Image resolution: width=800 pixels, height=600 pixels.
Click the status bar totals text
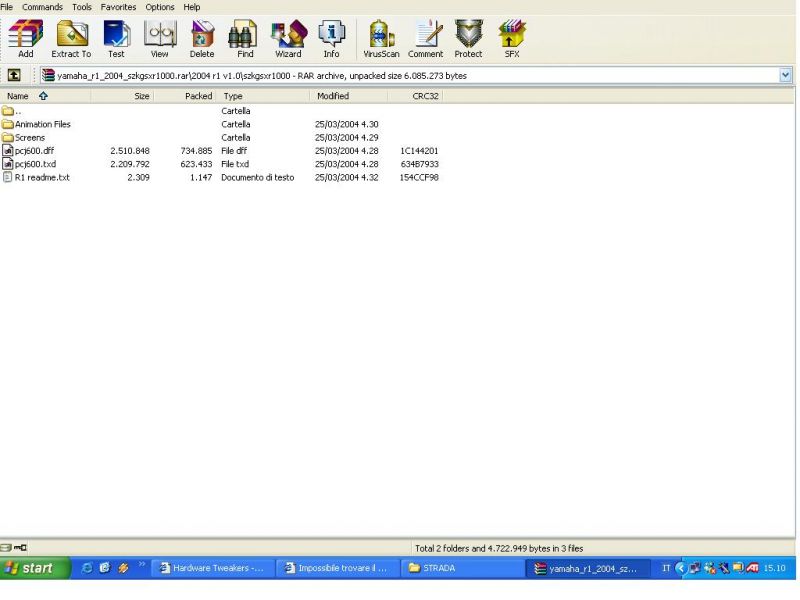[x=499, y=548]
